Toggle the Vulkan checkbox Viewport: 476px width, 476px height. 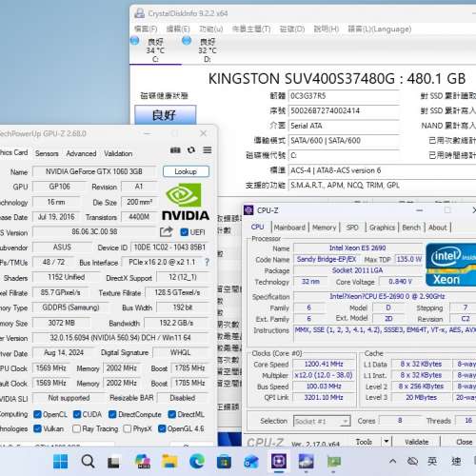[37, 428]
